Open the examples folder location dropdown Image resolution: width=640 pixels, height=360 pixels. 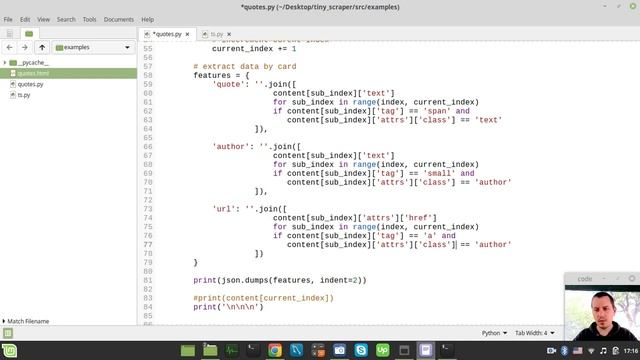93,47
